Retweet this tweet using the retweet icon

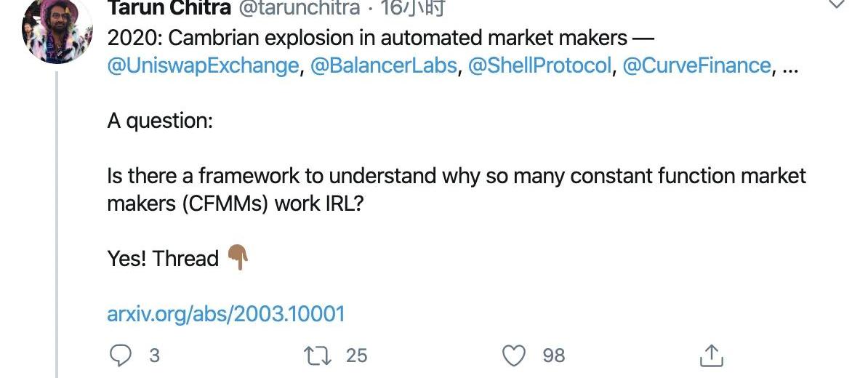click(317, 355)
